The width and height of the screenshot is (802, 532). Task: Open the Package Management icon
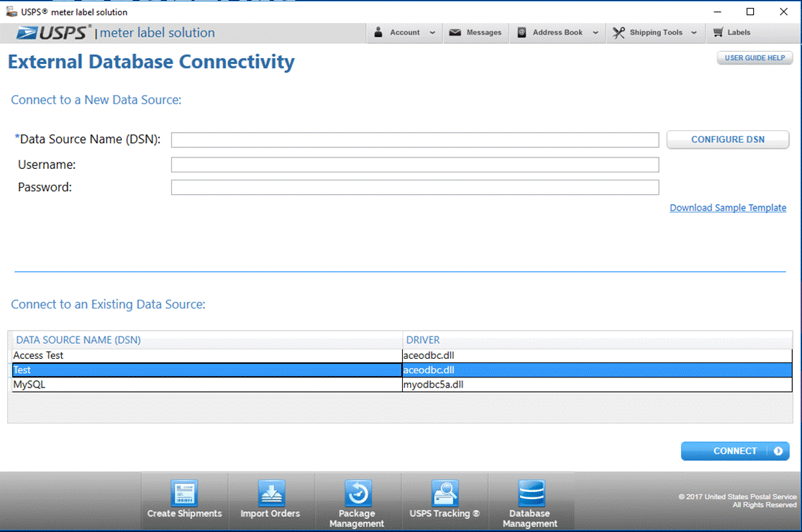[x=357, y=493]
